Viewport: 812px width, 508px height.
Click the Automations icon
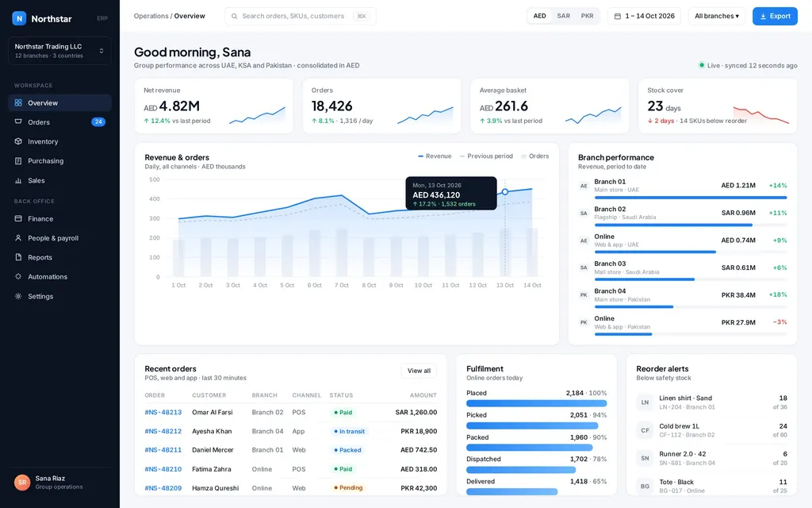click(18, 277)
